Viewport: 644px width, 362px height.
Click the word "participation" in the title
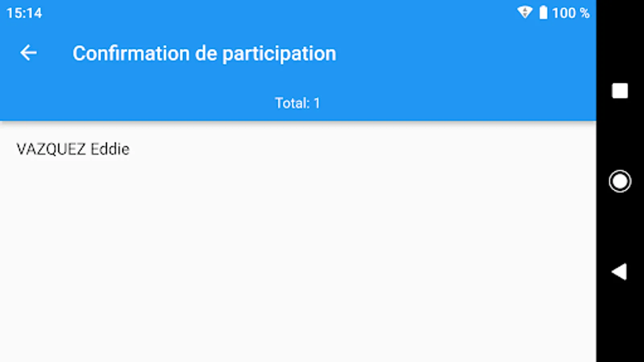coord(279,54)
